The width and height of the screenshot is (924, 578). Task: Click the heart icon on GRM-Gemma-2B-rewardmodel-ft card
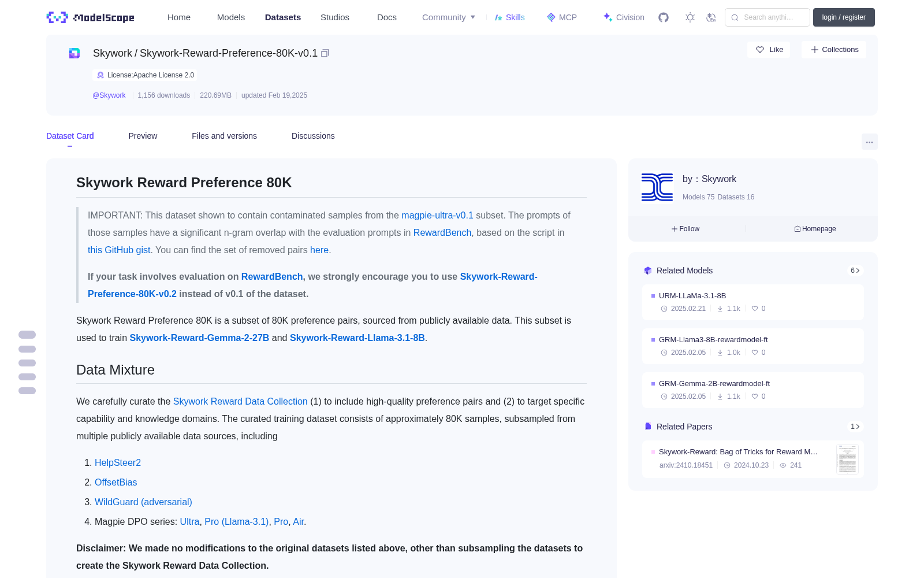[x=755, y=397]
